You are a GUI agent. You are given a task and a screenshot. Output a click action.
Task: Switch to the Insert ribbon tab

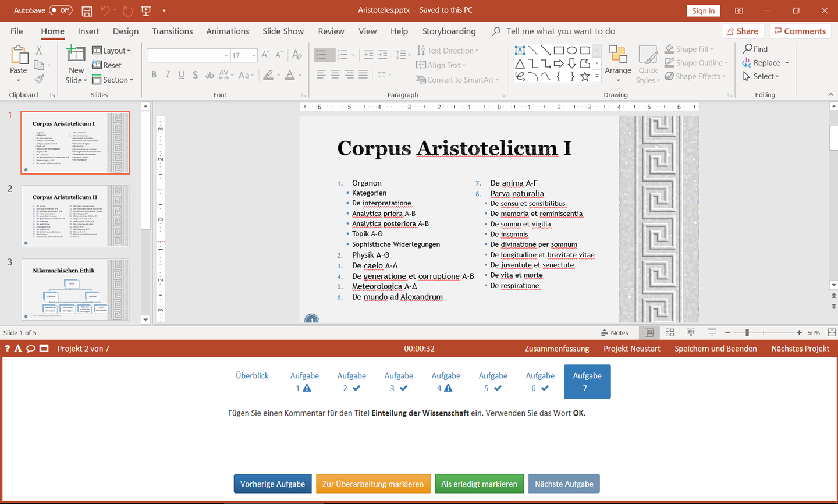pyautogui.click(x=88, y=31)
